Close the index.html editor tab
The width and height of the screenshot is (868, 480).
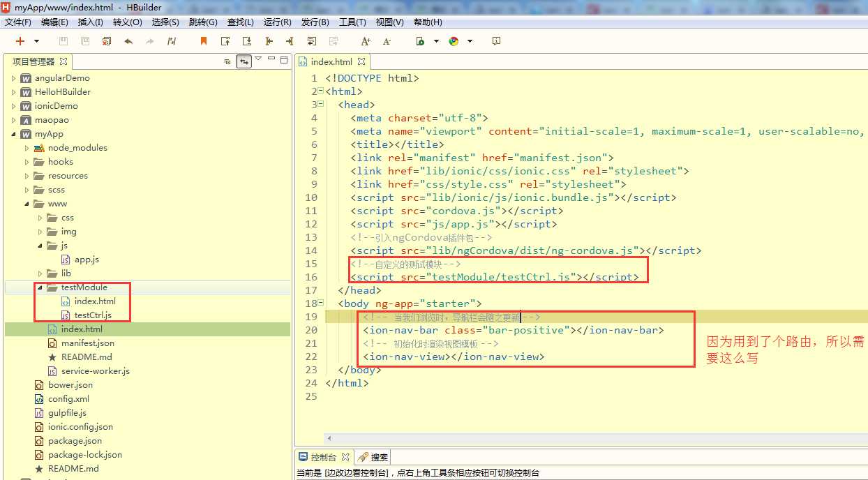[x=361, y=61]
